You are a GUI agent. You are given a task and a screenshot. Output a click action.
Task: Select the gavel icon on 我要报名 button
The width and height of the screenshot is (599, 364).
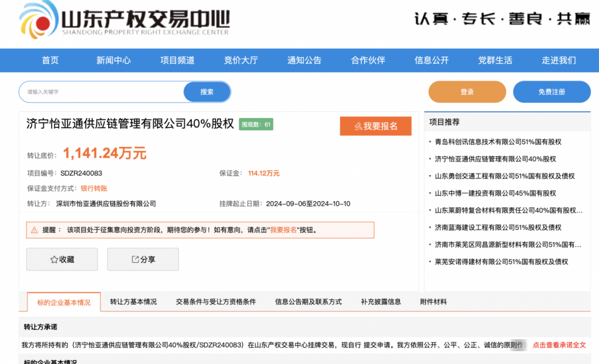tap(358, 126)
